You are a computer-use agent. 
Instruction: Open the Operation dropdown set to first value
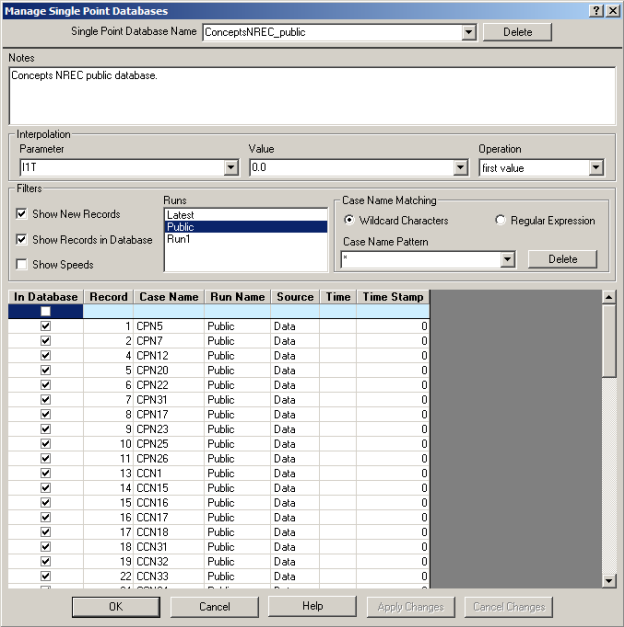point(596,168)
